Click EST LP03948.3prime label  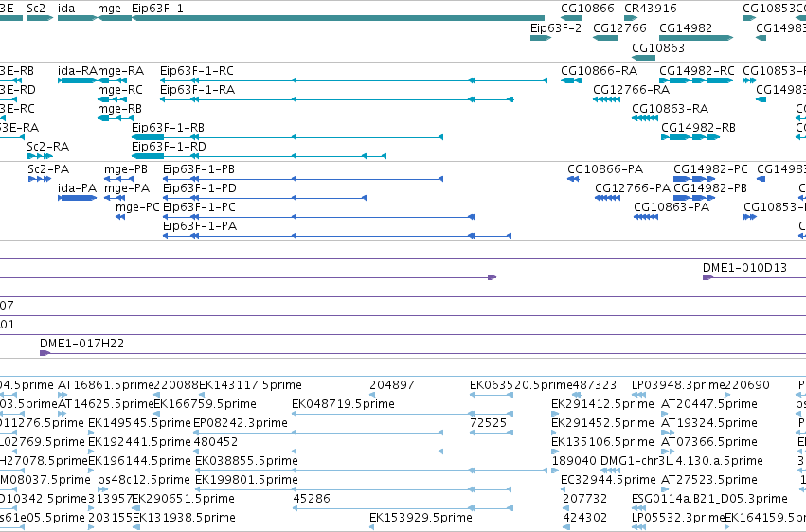679,385
